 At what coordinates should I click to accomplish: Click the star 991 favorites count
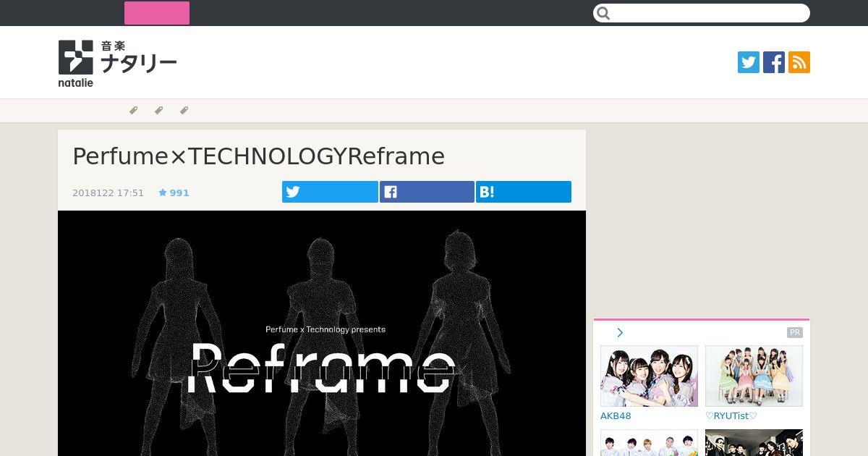tap(174, 193)
